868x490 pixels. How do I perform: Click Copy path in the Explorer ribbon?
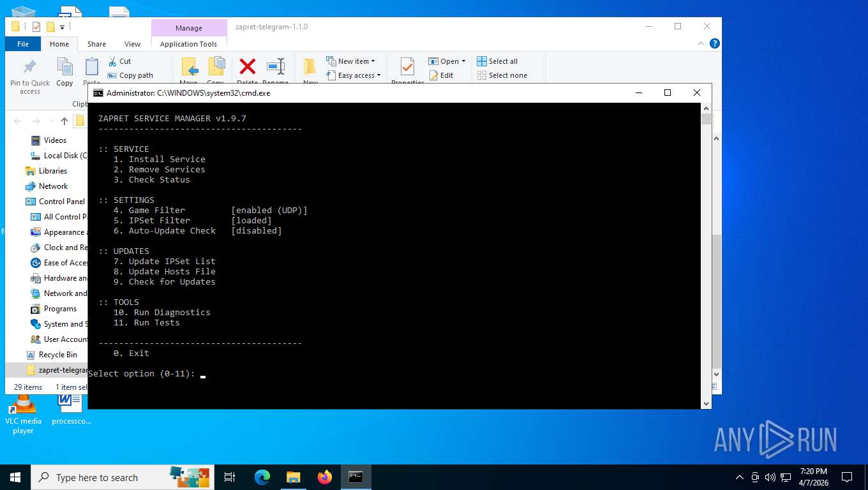(x=130, y=75)
